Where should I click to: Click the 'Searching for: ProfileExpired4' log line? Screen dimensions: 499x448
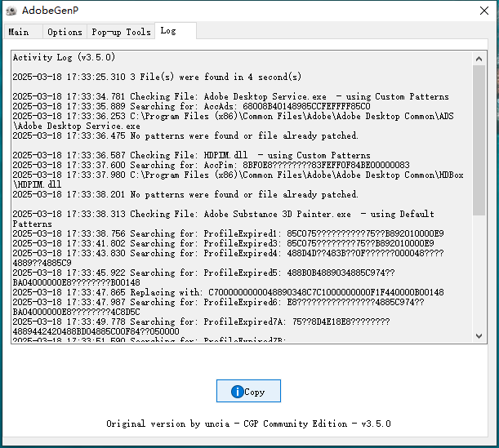pos(228,258)
